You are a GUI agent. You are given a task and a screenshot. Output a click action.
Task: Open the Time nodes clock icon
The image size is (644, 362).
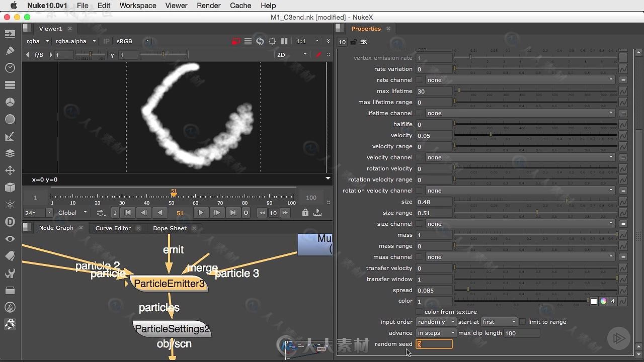pyautogui.click(x=10, y=68)
